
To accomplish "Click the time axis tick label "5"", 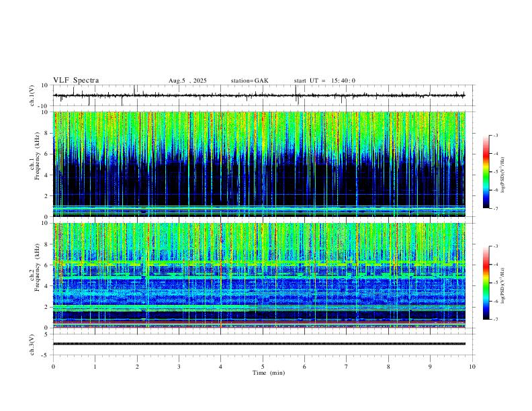I will click(263, 367).
